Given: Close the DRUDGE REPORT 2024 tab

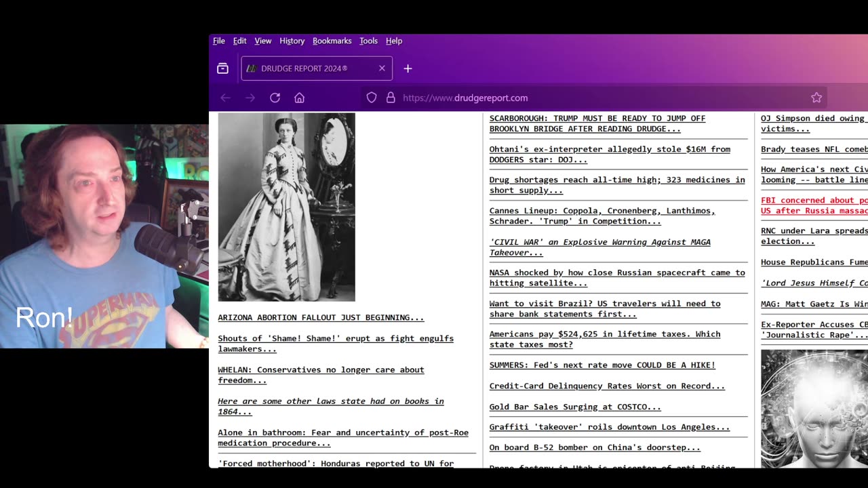Looking at the screenshot, I should [x=382, y=68].
